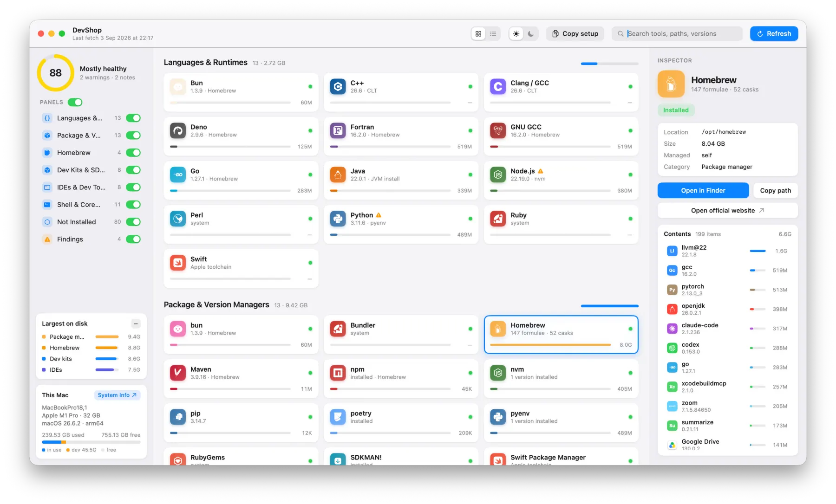Select the light mode sun icon
Viewport: 836px width, 504px height.
(x=516, y=34)
